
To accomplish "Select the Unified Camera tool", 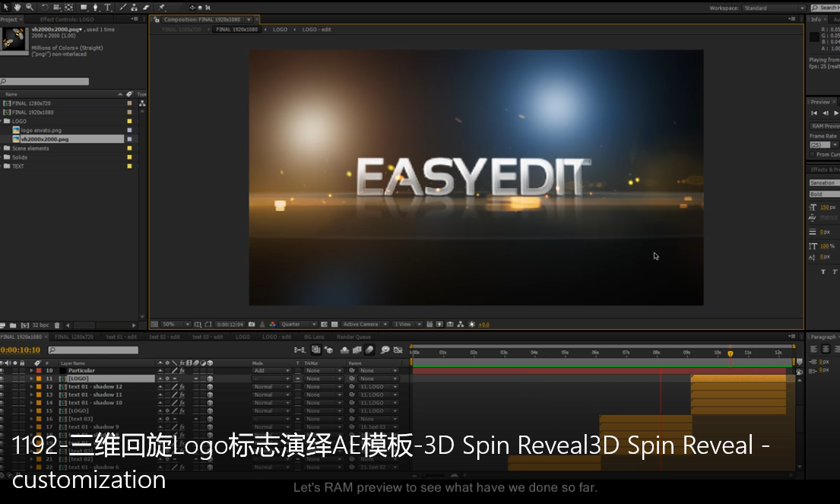I will [x=56, y=8].
